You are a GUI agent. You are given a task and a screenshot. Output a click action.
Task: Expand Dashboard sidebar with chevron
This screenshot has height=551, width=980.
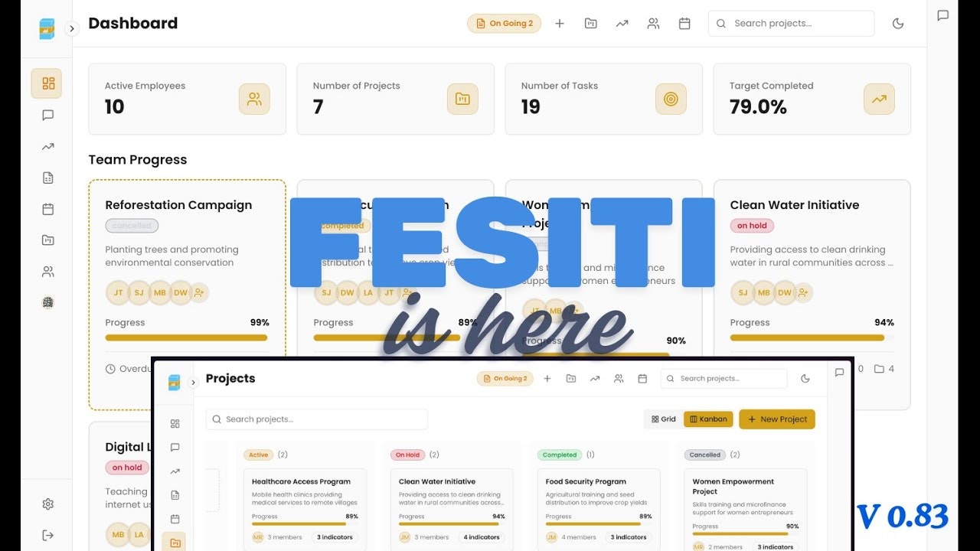(72, 28)
